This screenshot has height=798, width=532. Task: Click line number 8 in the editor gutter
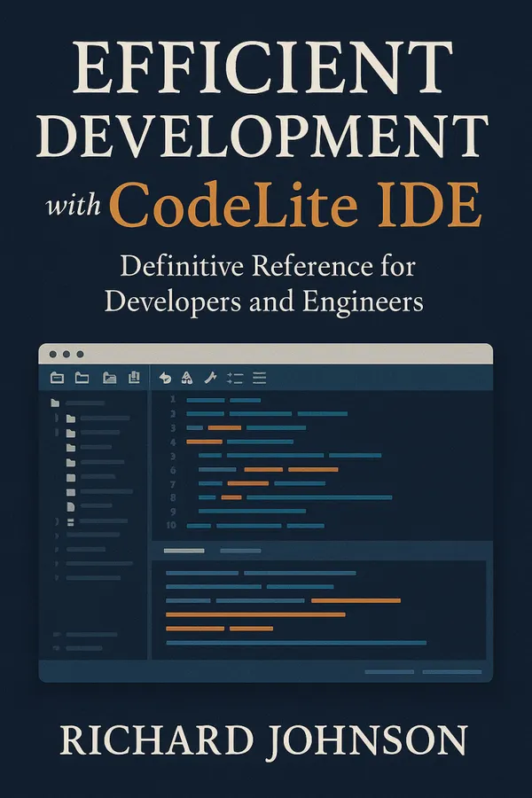coord(173,497)
